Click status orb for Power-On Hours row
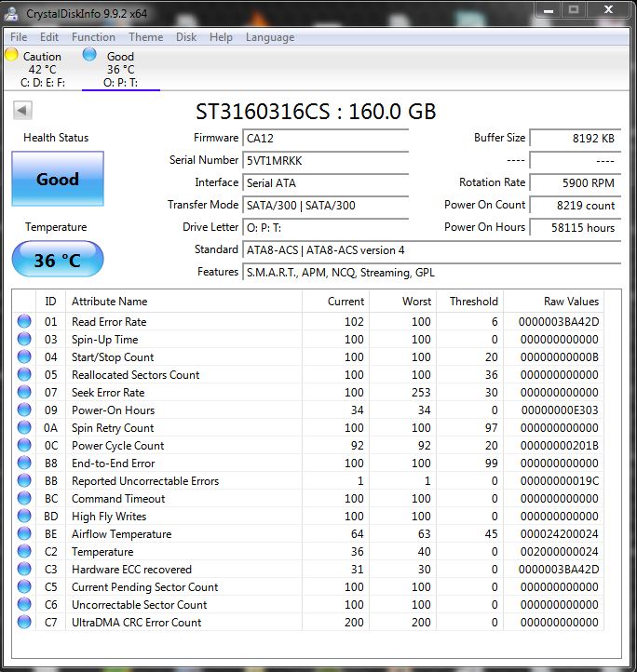This screenshot has height=672, width=637. pyautogui.click(x=24, y=410)
